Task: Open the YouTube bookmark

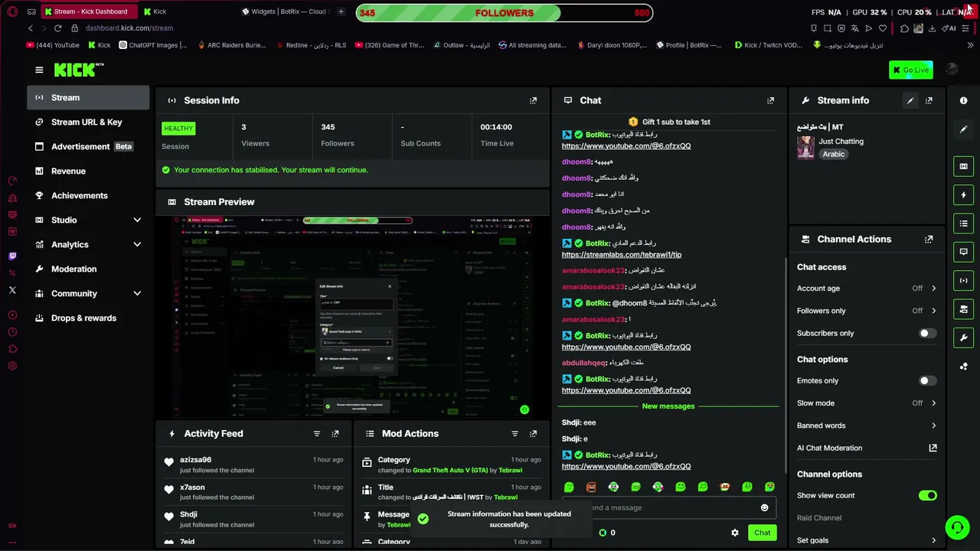Action: pyautogui.click(x=53, y=45)
